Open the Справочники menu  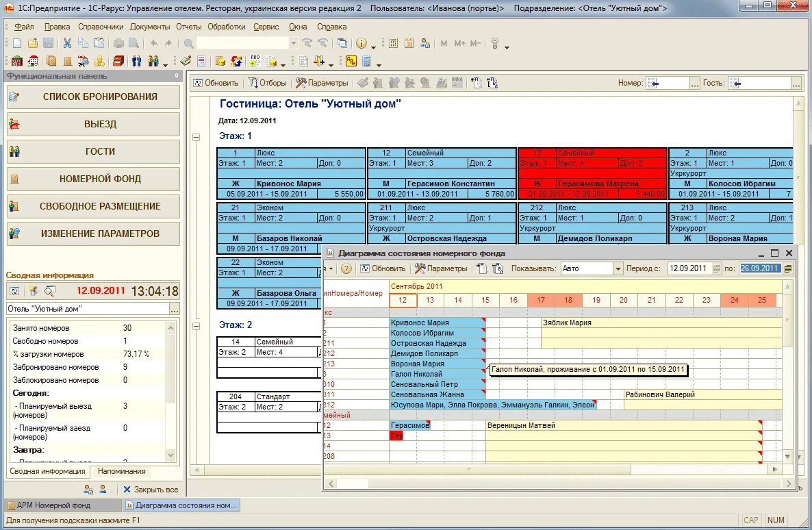point(101,27)
